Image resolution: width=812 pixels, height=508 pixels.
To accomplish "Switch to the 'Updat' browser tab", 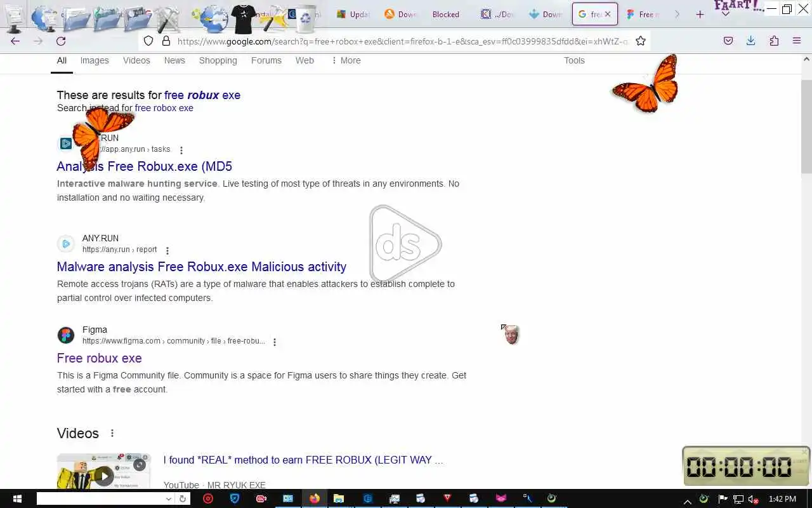I will 354,14.
